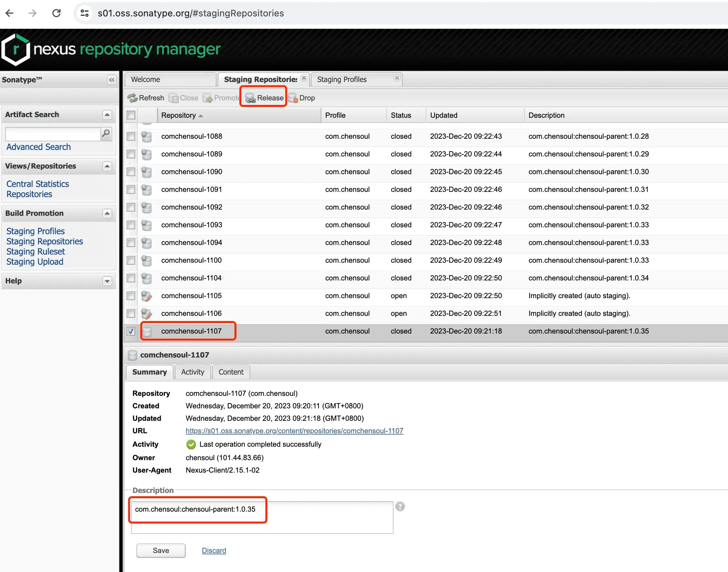Reload the page with the refresh icon
The height and width of the screenshot is (572, 728).
[56, 13]
